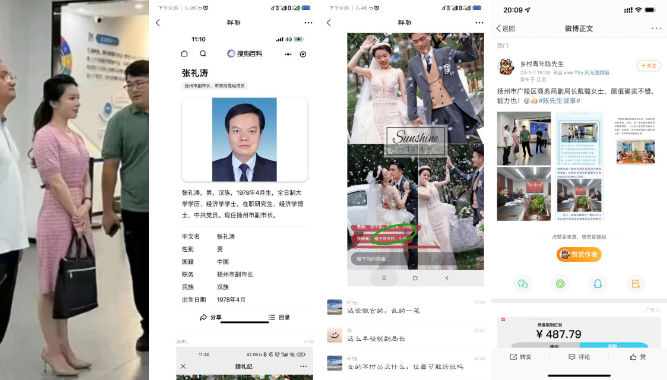The image size is (667, 380).
Task: Click the 搜狗百科 logo
Action: tap(245, 54)
